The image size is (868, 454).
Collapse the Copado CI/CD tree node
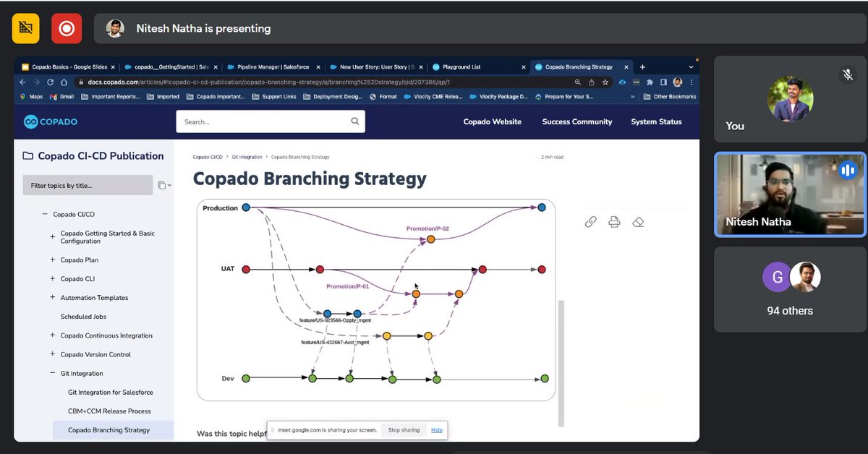45,215
